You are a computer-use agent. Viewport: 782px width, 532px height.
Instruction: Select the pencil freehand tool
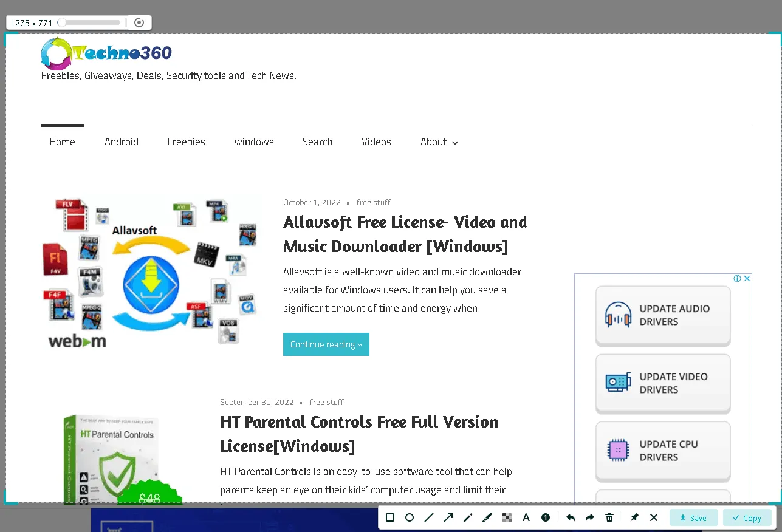tap(468, 517)
